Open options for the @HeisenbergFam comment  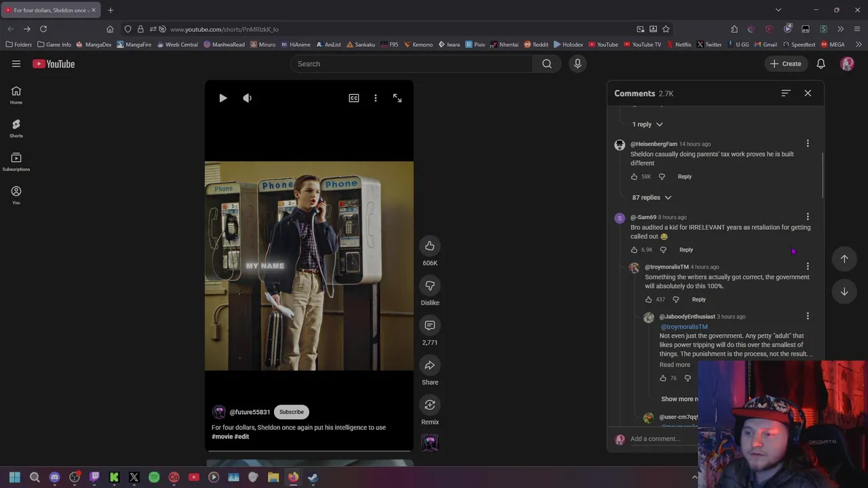tap(808, 144)
